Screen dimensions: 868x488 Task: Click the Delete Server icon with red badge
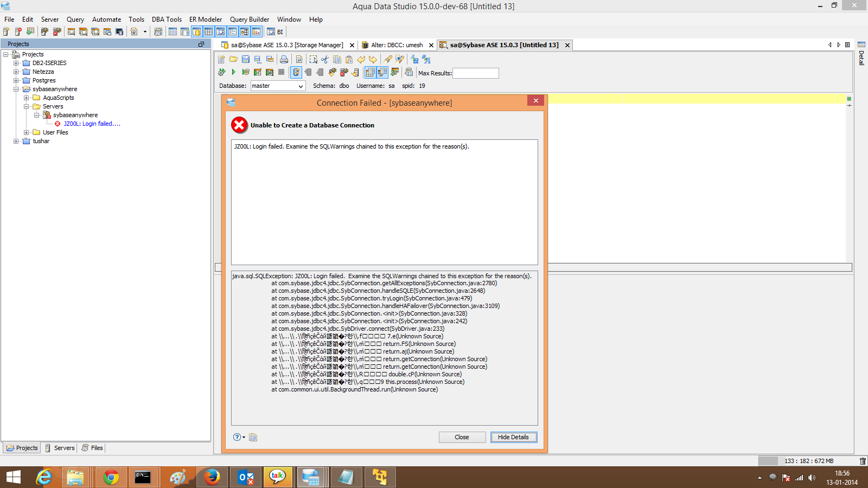click(18, 32)
